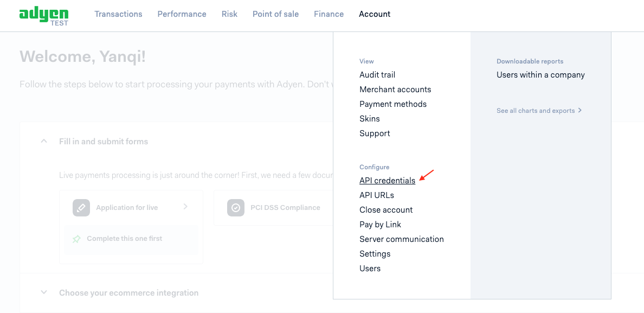Download Users within a company report
The image size is (644, 313).
point(540,75)
